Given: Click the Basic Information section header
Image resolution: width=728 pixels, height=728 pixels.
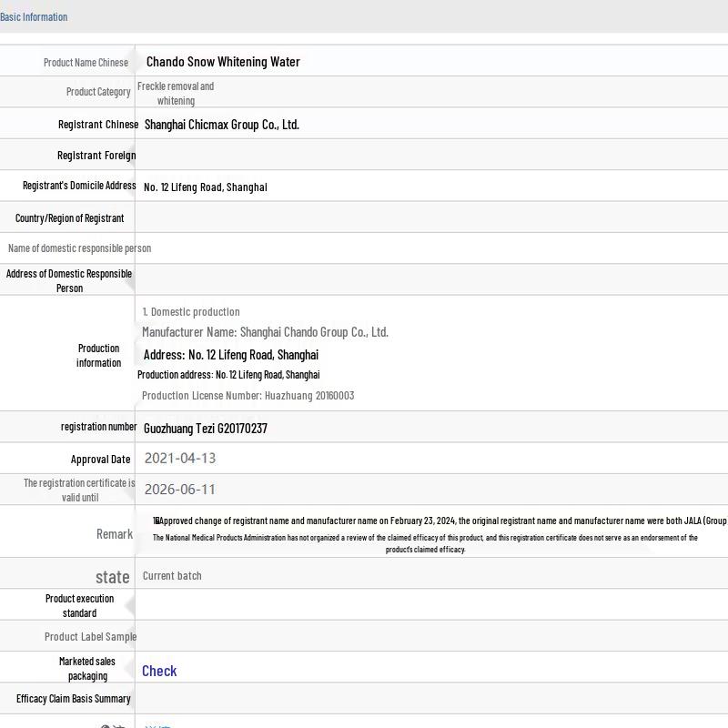Looking at the screenshot, I should tap(34, 16).
